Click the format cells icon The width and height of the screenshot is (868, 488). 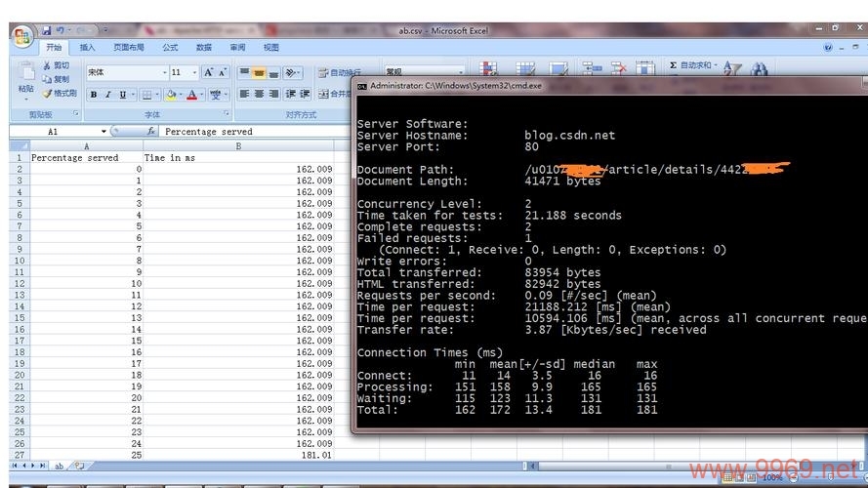point(645,68)
